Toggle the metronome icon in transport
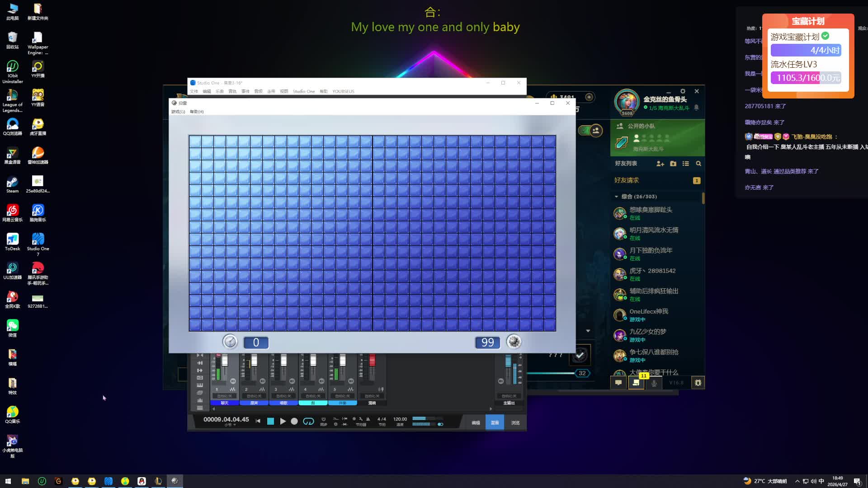868x488 pixels. point(368,419)
